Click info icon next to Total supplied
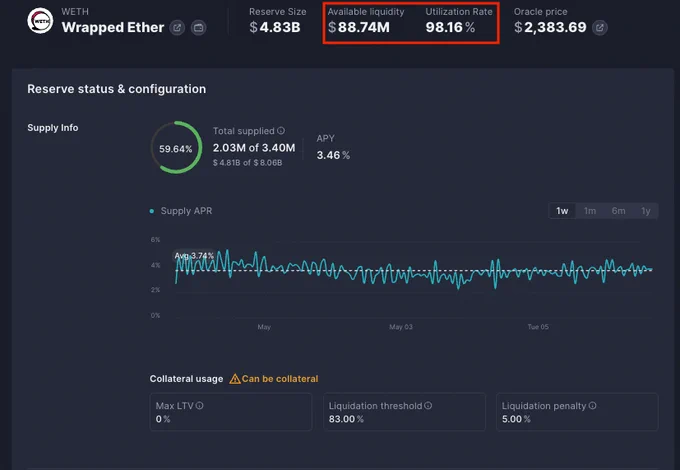The height and width of the screenshot is (470, 680). [281, 131]
